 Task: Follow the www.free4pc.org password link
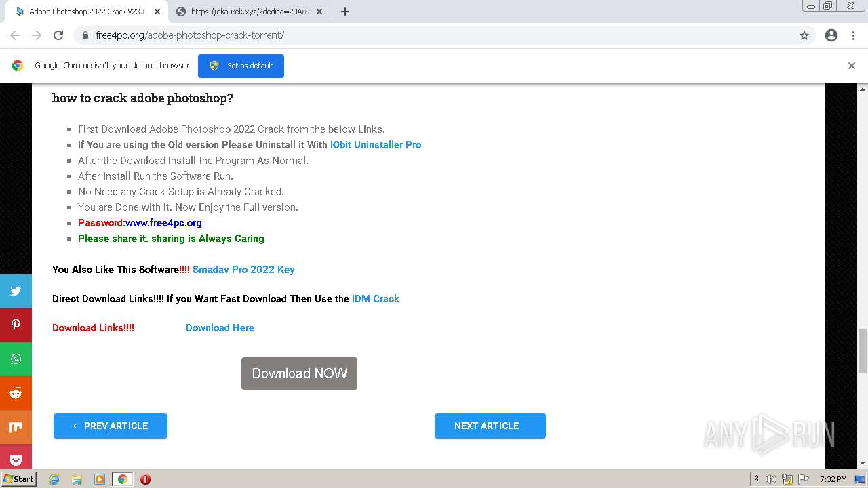163,223
